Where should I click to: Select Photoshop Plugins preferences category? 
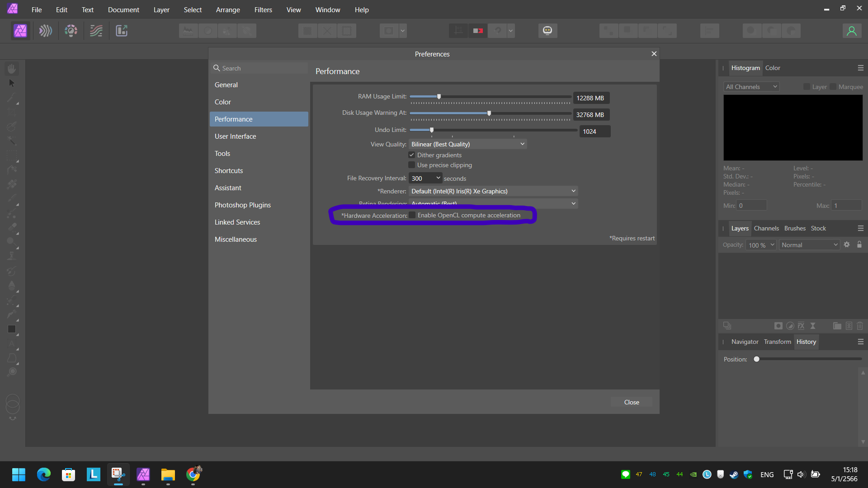(x=259, y=205)
